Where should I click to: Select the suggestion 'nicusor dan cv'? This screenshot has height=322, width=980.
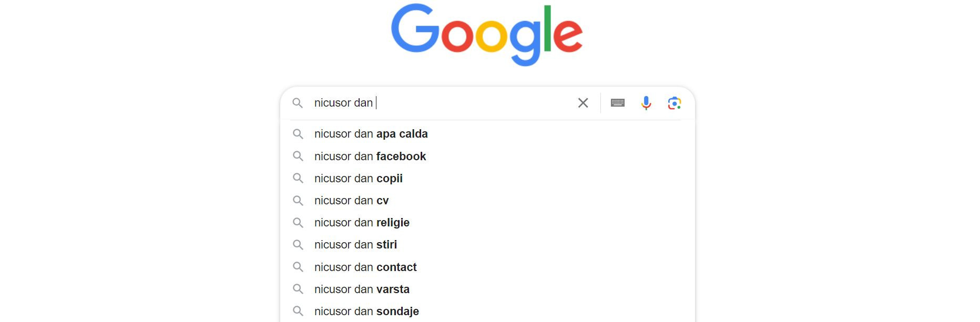(350, 200)
